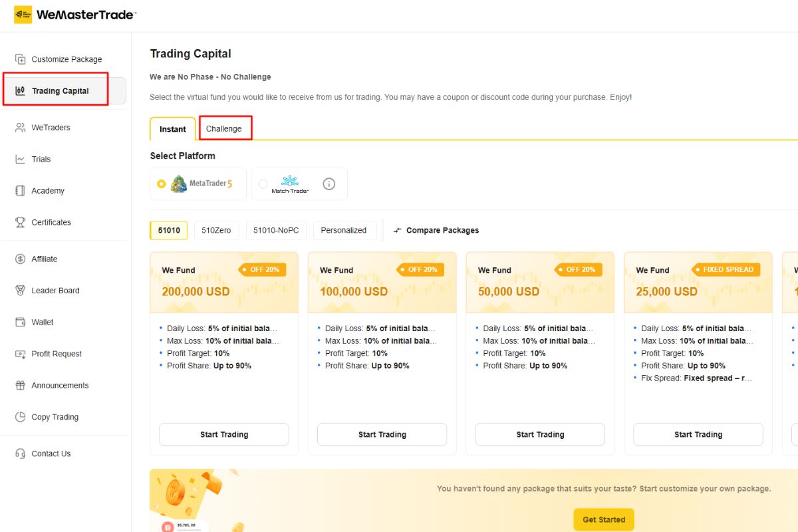This screenshot has height=532, width=798.
Task: Open WeTraders via its people icon
Action: 20,128
